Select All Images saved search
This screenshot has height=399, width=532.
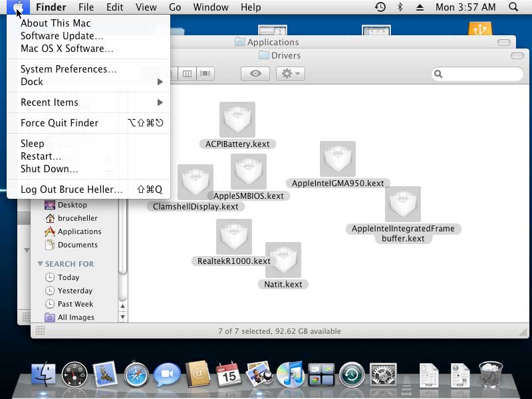coord(70,317)
